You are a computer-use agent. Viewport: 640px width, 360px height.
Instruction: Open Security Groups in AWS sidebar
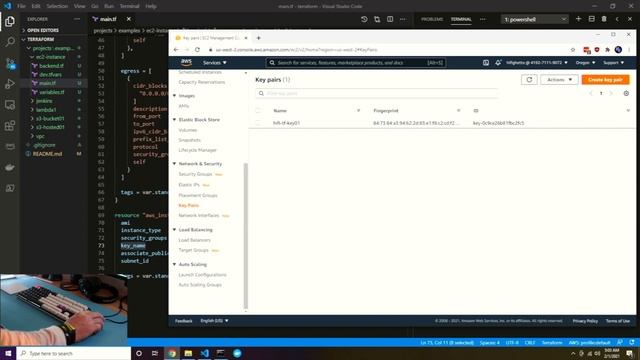(195, 174)
